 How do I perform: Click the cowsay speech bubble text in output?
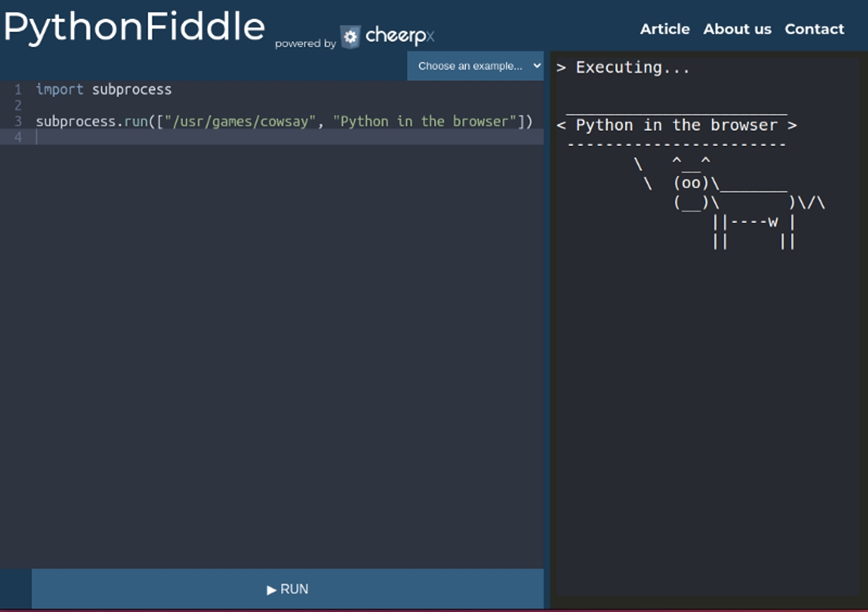click(x=676, y=125)
